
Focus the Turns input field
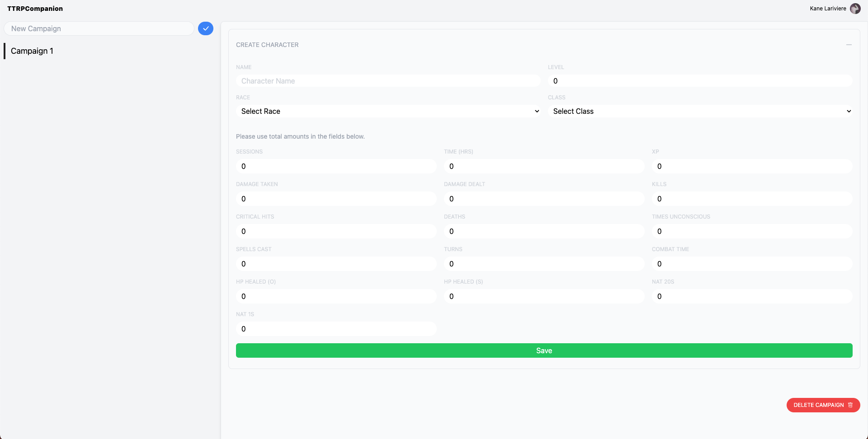[x=544, y=264]
